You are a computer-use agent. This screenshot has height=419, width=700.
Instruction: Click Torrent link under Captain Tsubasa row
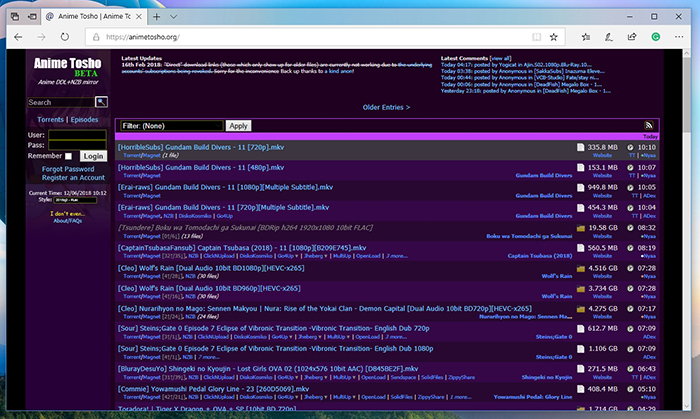[x=132, y=256]
